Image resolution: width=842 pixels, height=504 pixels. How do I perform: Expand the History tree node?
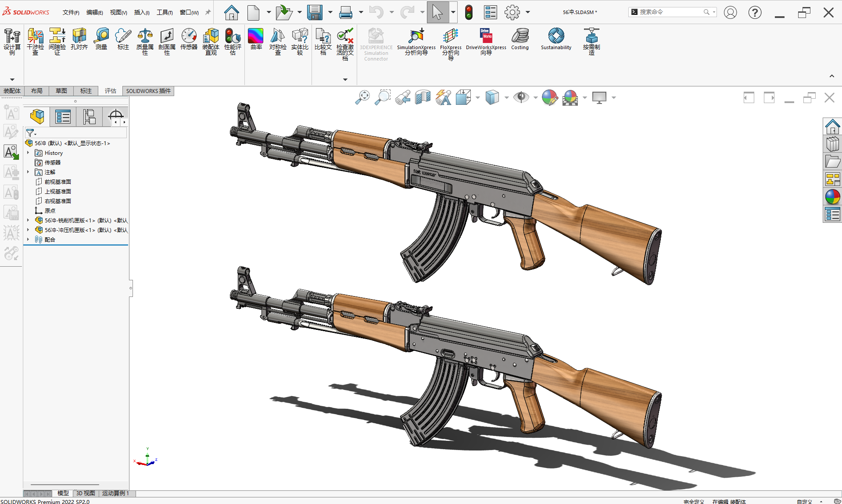click(x=28, y=153)
